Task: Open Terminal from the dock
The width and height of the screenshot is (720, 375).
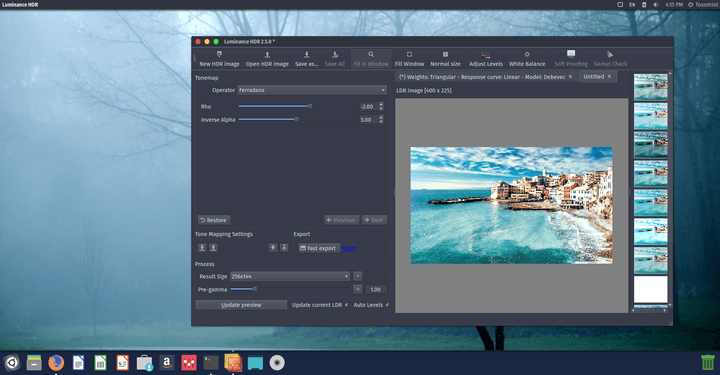Action: (x=211, y=363)
